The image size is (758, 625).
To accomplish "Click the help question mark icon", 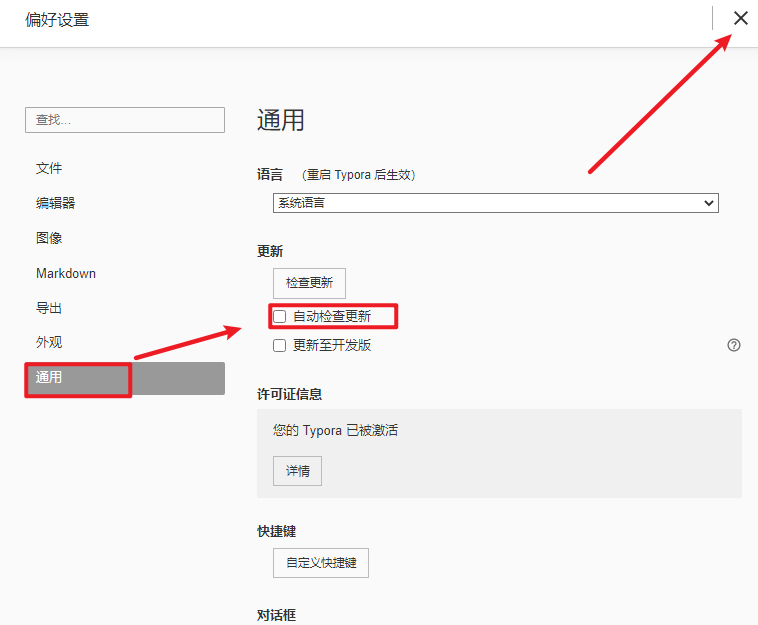I will 734,345.
